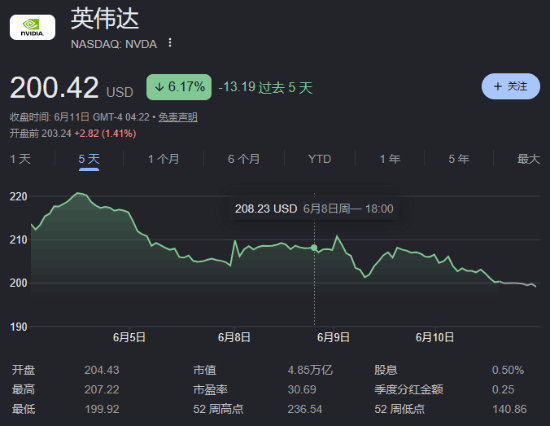Click the 关注 follow button
Image resolution: width=550 pixels, height=426 pixels.
[511, 86]
